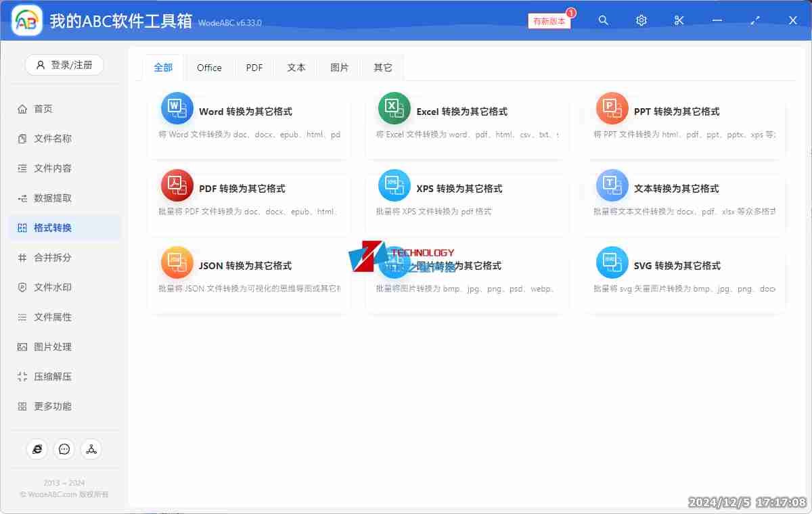
Task: Click the share network icon at sidebar bottom
Action: [x=91, y=448]
